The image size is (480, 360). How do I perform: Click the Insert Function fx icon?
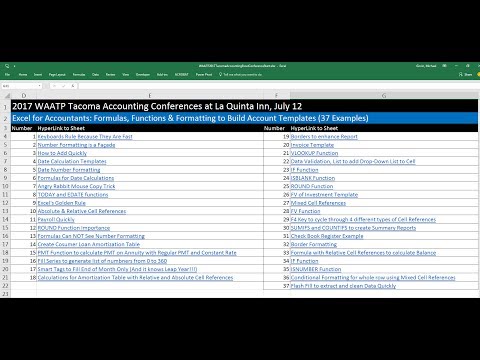tap(73, 86)
